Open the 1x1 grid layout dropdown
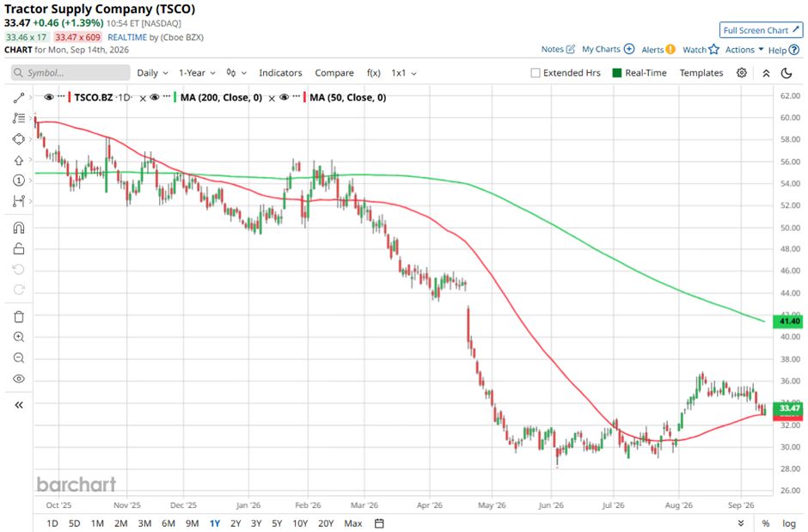The image size is (808, 532). click(403, 73)
